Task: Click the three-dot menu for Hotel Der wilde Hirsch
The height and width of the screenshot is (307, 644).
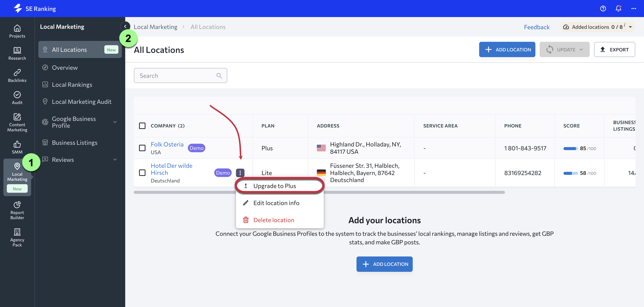Action: 240,173
